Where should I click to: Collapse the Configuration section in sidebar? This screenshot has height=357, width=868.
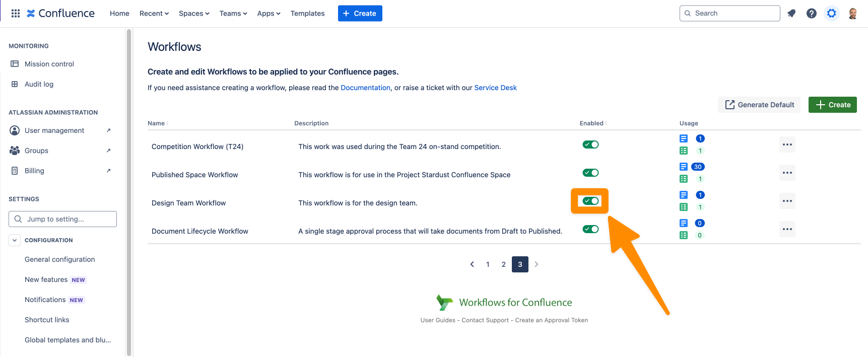point(15,240)
